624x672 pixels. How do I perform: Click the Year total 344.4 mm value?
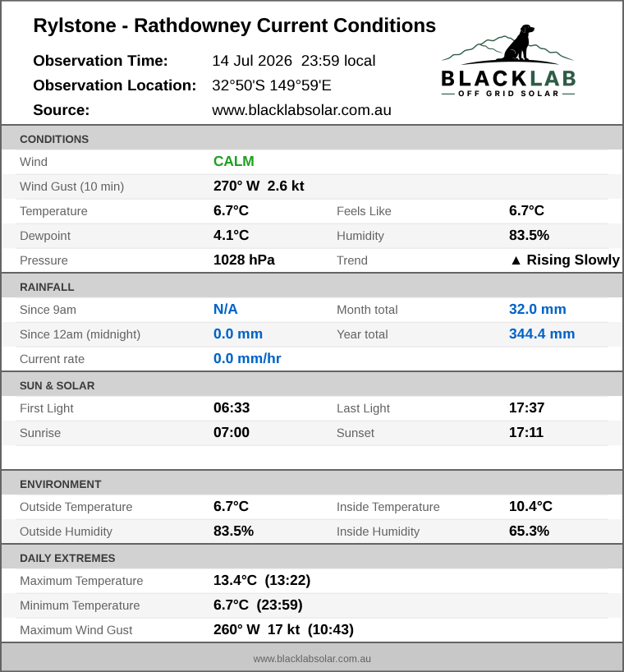542,334
